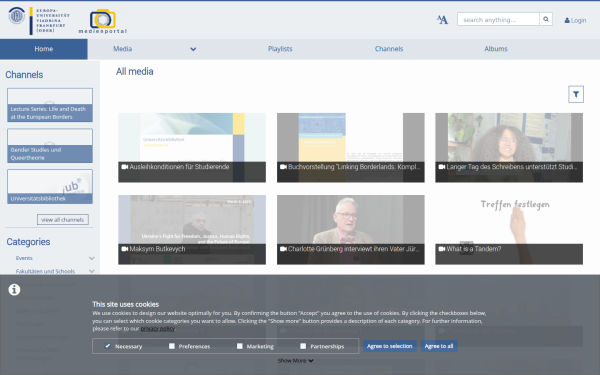Viewport: 600px width, 375px height.
Task: Click Agree to all button
Action: pos(439,346)
